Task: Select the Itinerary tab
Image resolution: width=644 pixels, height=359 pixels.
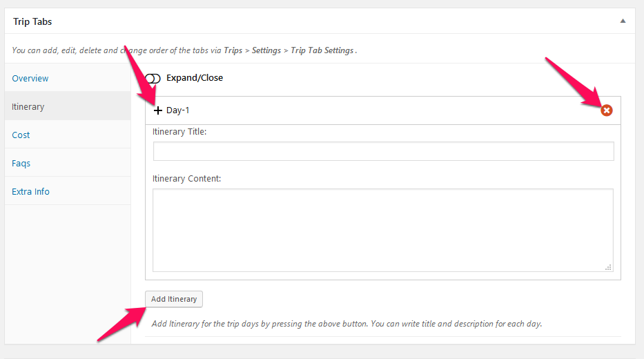Action: pyautogui.click(x=28, y=106)
